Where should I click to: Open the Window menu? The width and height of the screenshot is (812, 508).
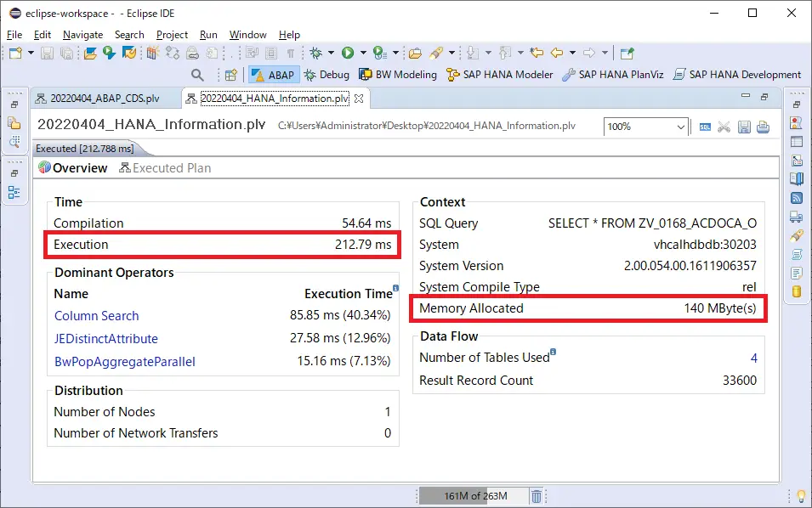[248, 35]
